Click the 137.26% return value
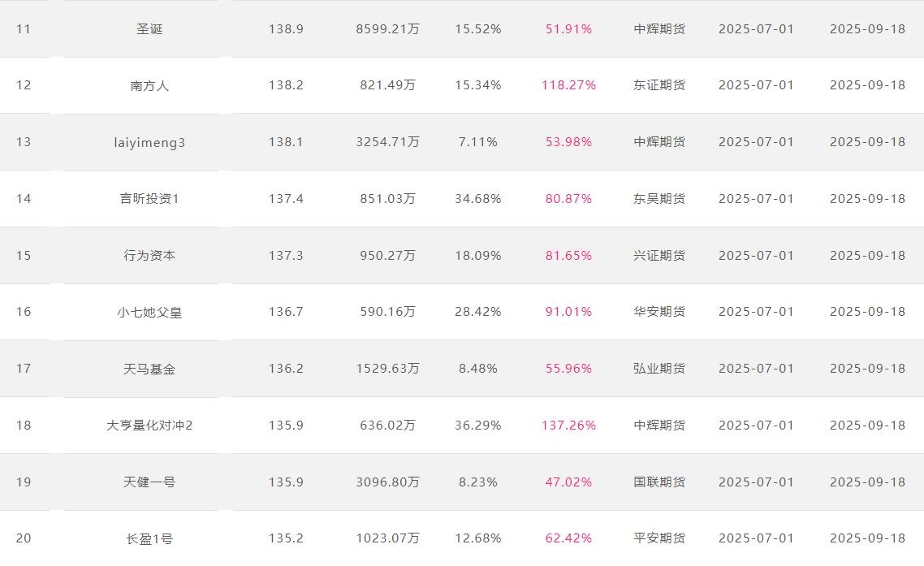 (x=568, y=426)
